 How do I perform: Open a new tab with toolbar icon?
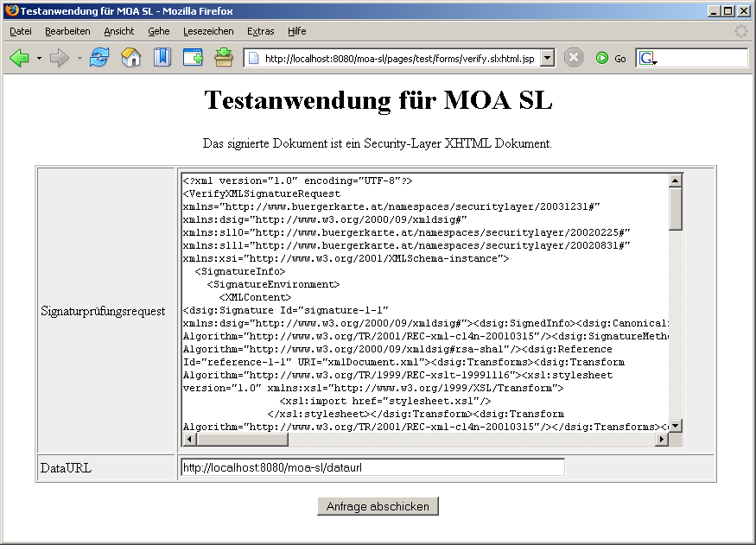click(x=193, y=59)
